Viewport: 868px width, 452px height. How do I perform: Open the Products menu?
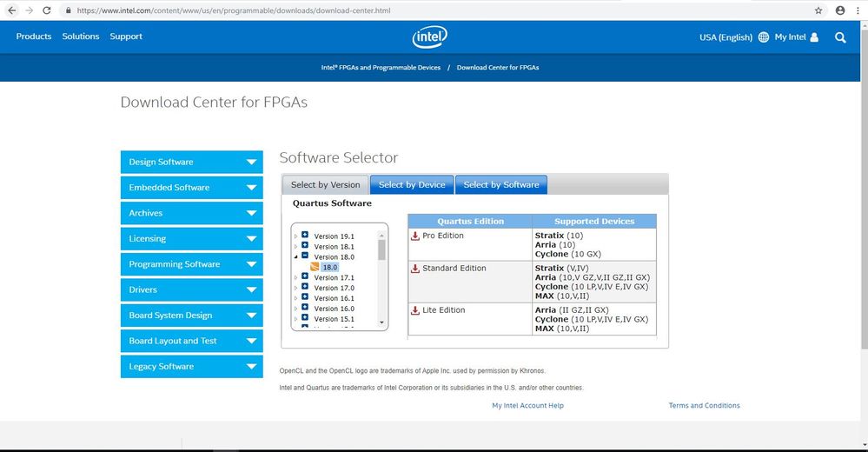click(34, 37)
